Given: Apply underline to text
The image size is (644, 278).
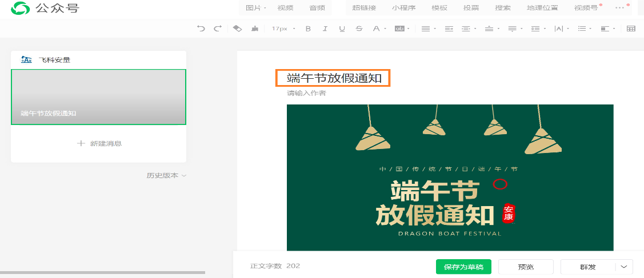Looking at the screenshot, I should [342, 29].
